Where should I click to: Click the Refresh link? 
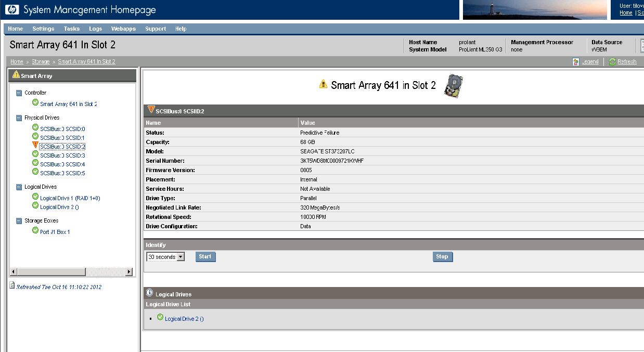[x=627, y=62]
